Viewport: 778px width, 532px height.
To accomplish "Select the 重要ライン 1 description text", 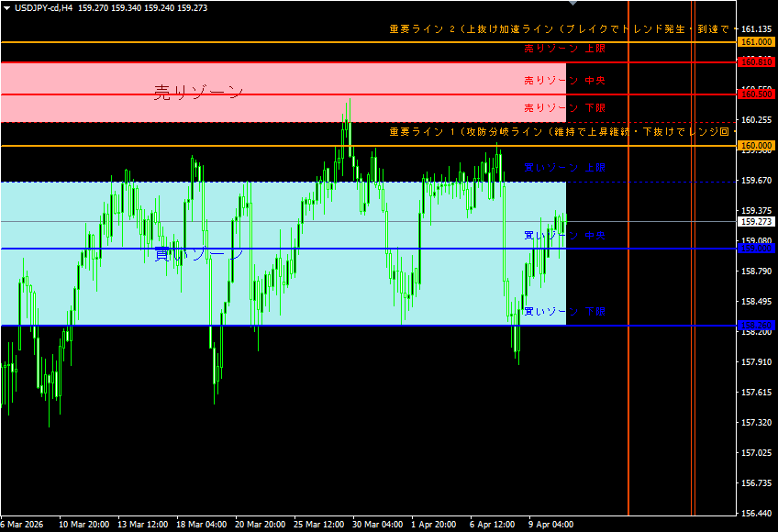I will 560,132.
